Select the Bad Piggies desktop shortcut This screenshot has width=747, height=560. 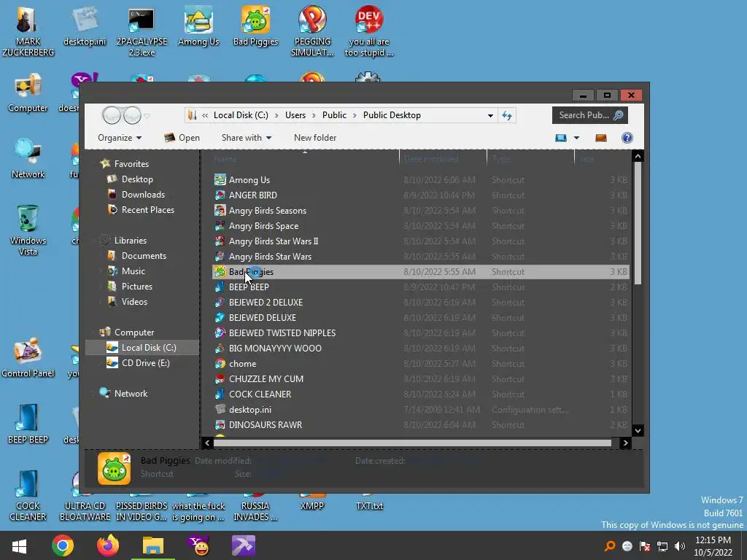pos(255,27)
